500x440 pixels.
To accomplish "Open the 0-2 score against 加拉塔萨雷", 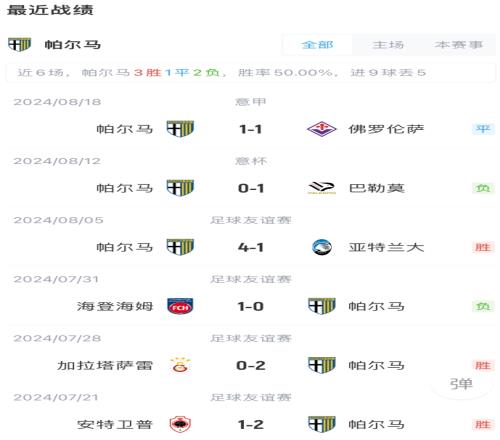I will (251, 366).
